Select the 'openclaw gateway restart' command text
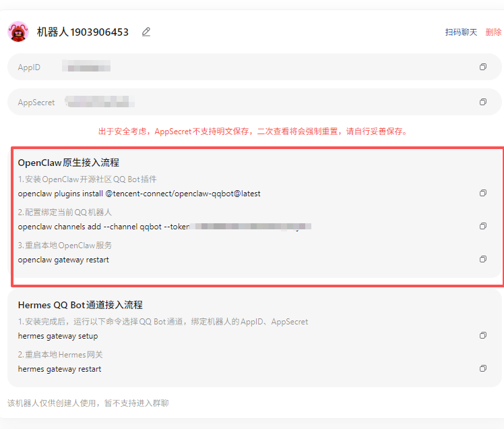Image resolution: width=504 pixels, height=429 pixels. click(x=63, y=260)
